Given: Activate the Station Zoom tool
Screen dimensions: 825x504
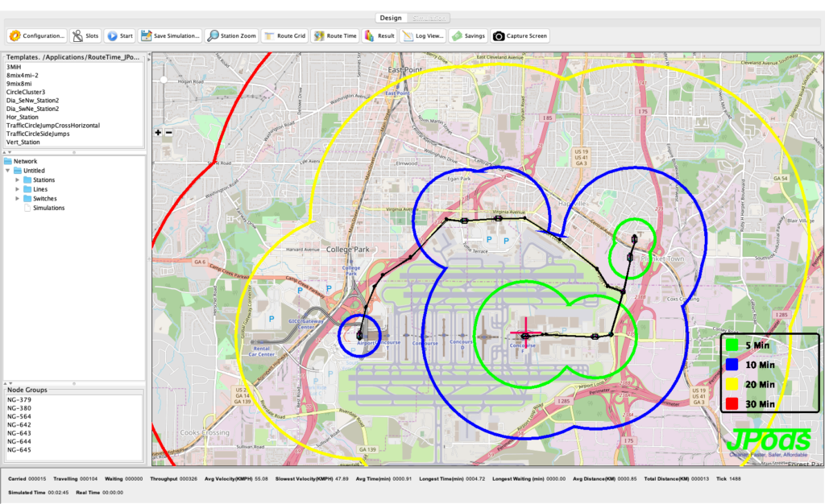Looking at the screenshot, I should (232, 35).
